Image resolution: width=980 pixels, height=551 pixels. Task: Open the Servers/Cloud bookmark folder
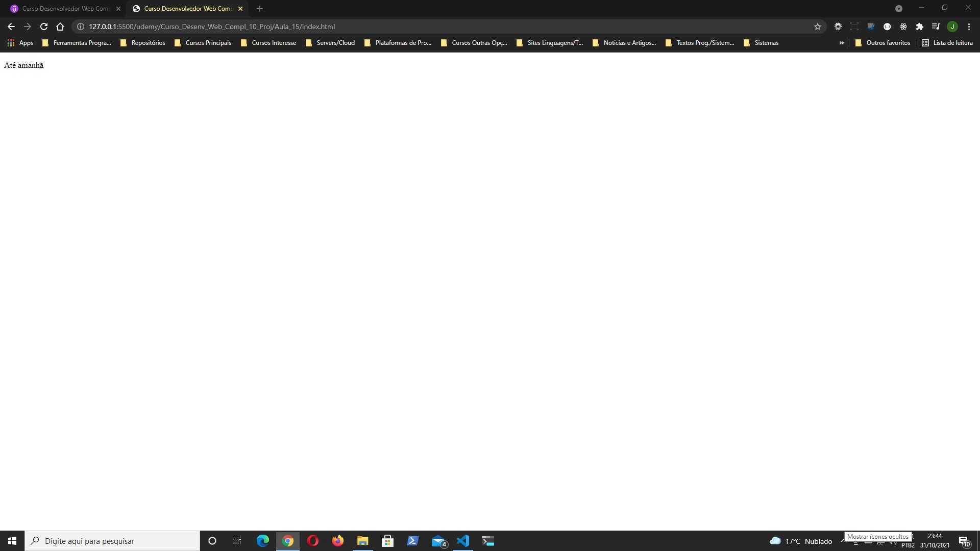click(330, 43)
